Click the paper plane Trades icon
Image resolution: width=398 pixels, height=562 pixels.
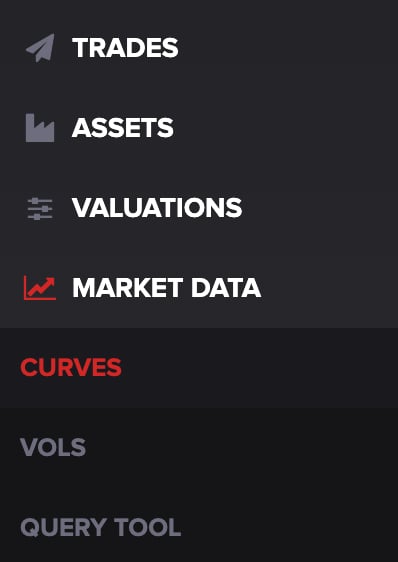(40, 48)
